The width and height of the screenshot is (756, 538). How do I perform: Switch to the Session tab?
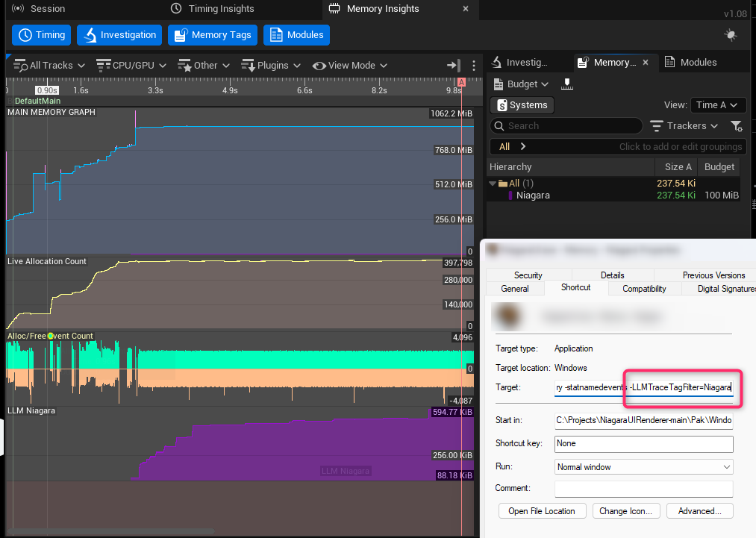[39, 9]
